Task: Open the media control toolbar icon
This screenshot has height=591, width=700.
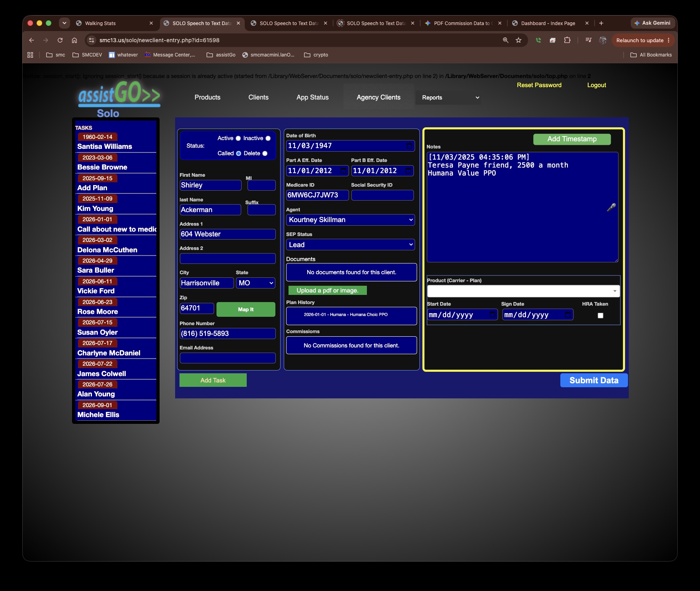Action: 589,40
